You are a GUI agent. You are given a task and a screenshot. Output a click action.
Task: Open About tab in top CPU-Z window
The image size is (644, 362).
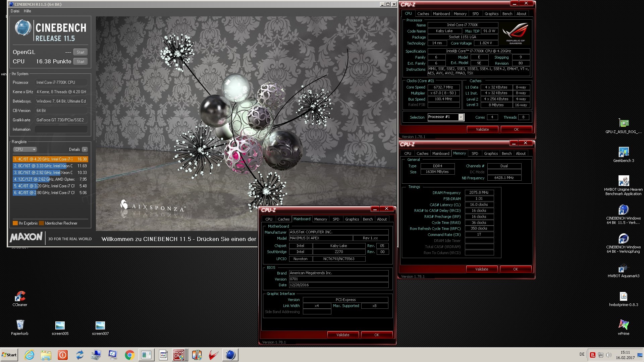pos(521,14)
